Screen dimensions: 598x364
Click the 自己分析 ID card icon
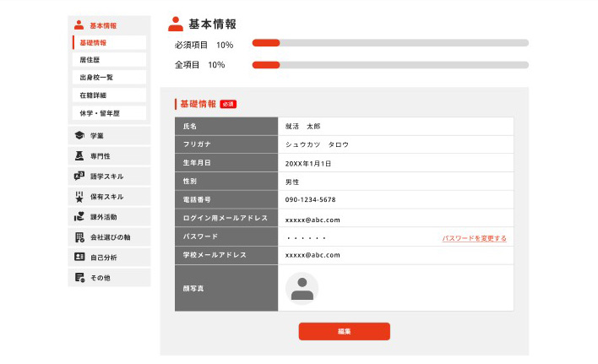click(x=79, y=257)
